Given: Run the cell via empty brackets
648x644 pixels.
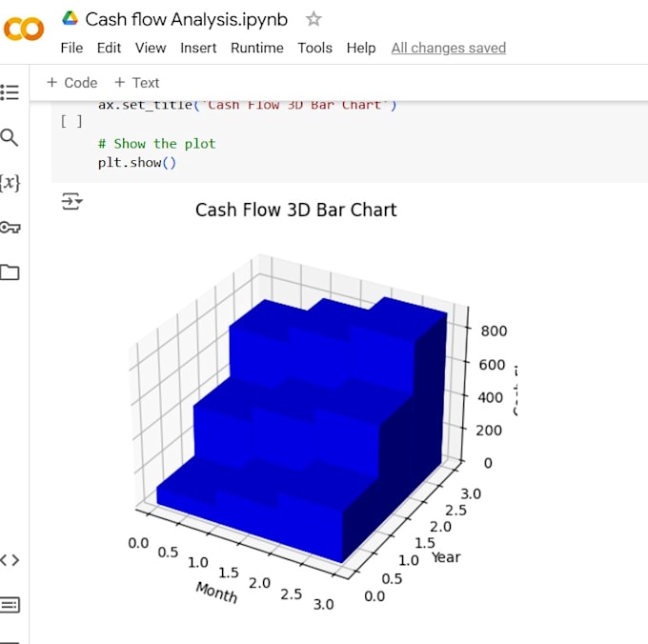Looking at the screenshot, I should 71,121.
